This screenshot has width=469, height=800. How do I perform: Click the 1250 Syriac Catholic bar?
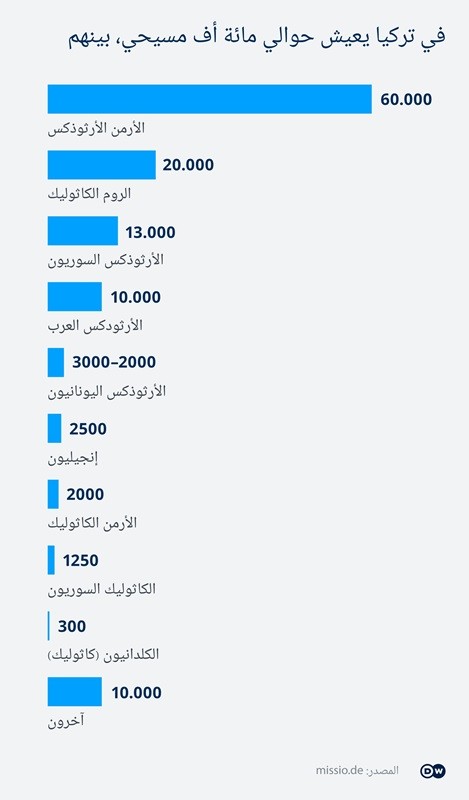[51, 560]
